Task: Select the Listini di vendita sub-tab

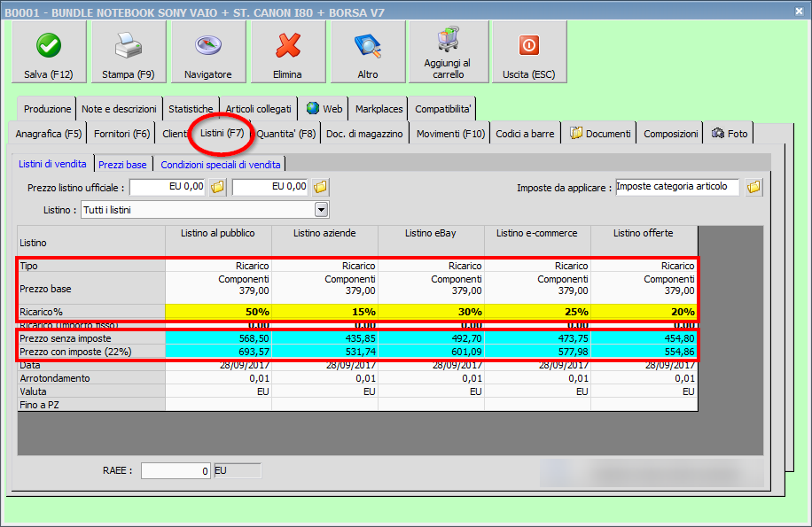Action: 52,164
